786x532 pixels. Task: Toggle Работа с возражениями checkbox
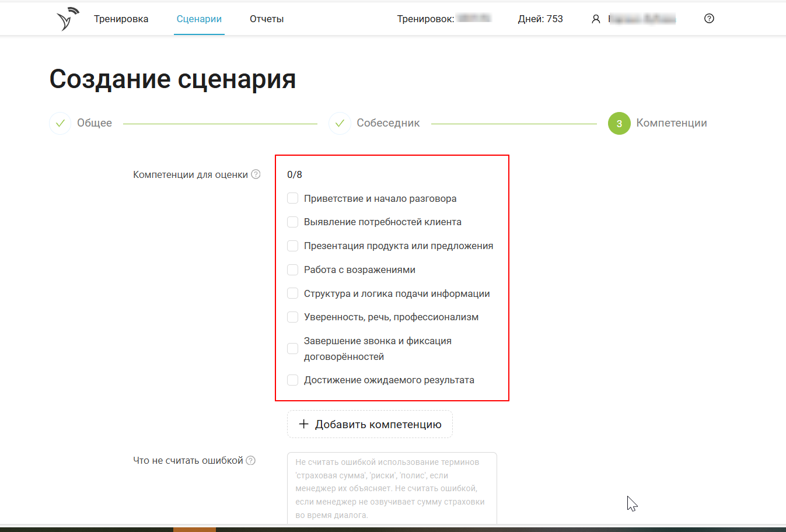pyautogui.click(x=293, y=269)
